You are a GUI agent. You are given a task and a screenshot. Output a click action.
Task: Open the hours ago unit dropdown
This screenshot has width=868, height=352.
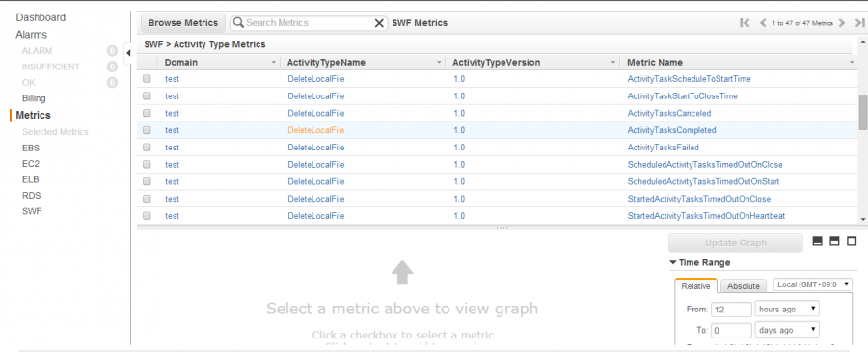click(x=787, y=309)
